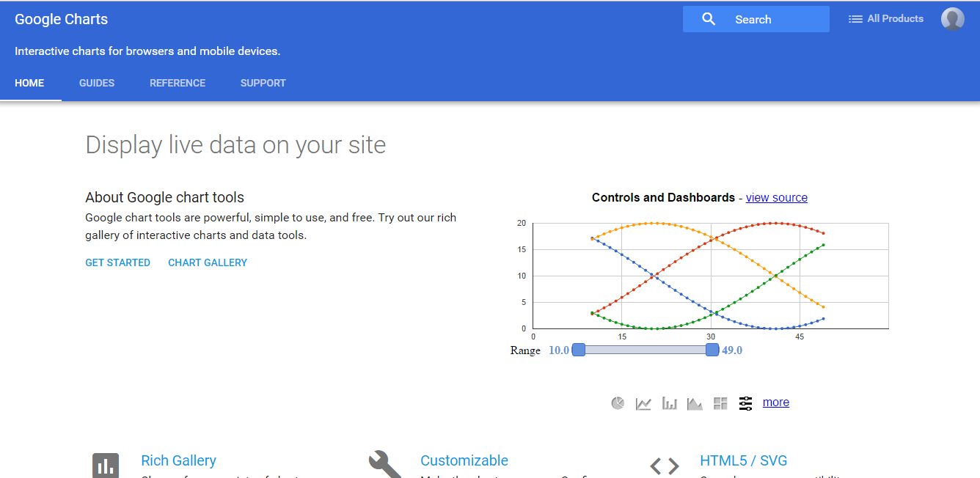Click the About Google chart tools heading
This screenshot has width=980, height=478.
point(165,197)
